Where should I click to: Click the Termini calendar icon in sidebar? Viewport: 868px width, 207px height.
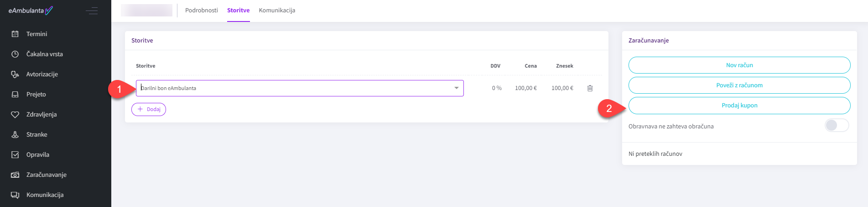(15, 34)
